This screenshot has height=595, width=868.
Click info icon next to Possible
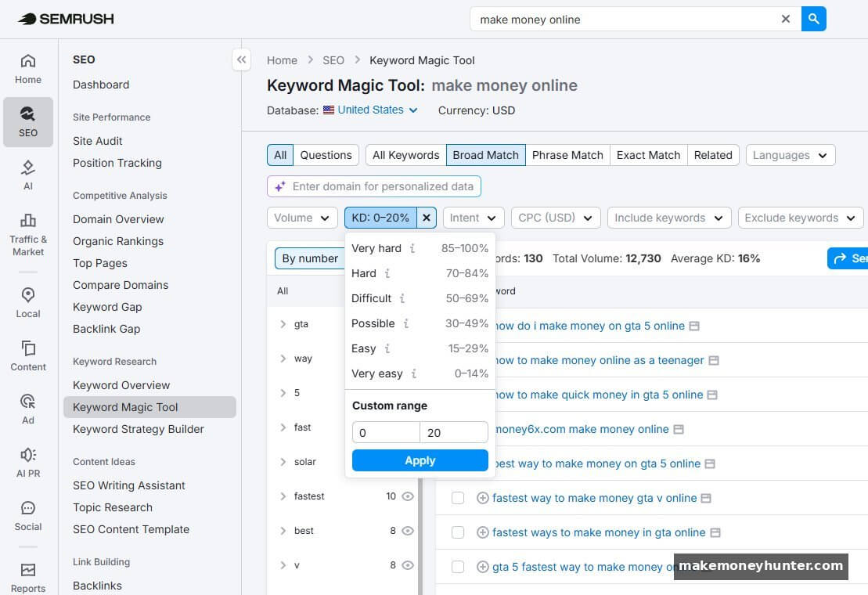[x=405, y=323]
